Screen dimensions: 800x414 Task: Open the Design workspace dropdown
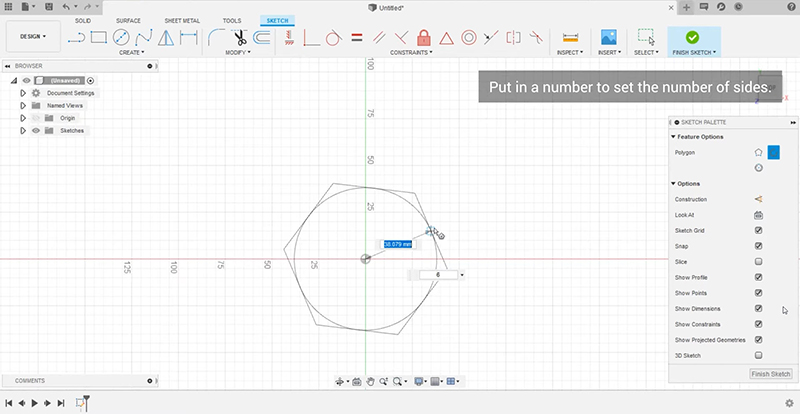33,37
